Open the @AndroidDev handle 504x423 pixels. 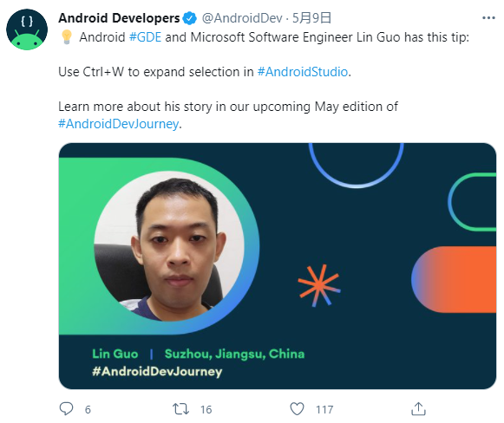click(x=242, y=18)
